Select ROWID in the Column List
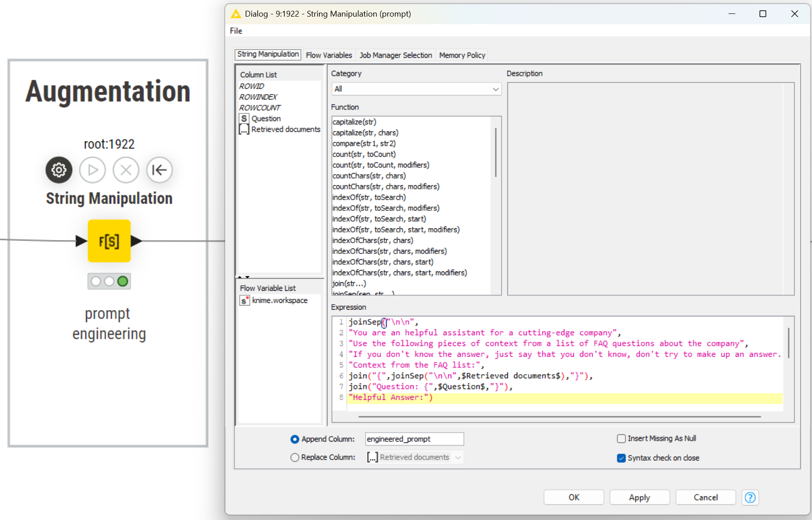This screenshot has width=812, height=520. pyautogui.click(x=252, y=86)
